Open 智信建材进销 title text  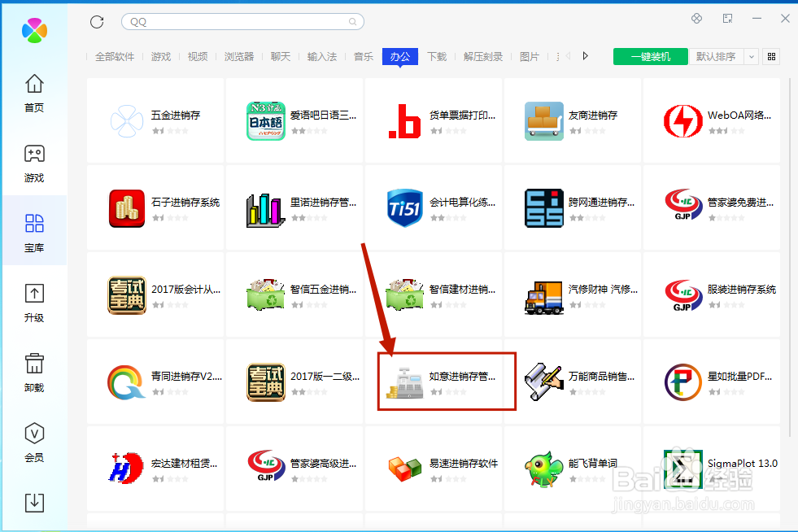click(462, 289)
